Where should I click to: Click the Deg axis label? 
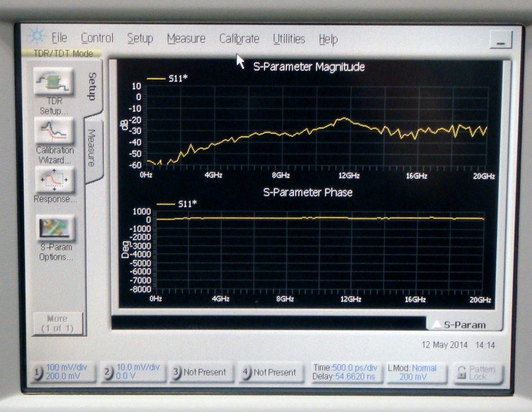tap(126, 250)
